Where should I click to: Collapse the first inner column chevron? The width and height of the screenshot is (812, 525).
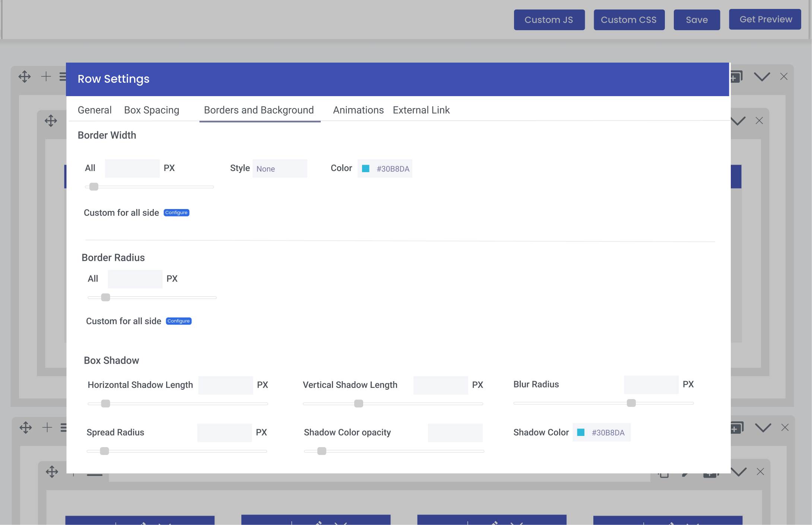[738, 121]
